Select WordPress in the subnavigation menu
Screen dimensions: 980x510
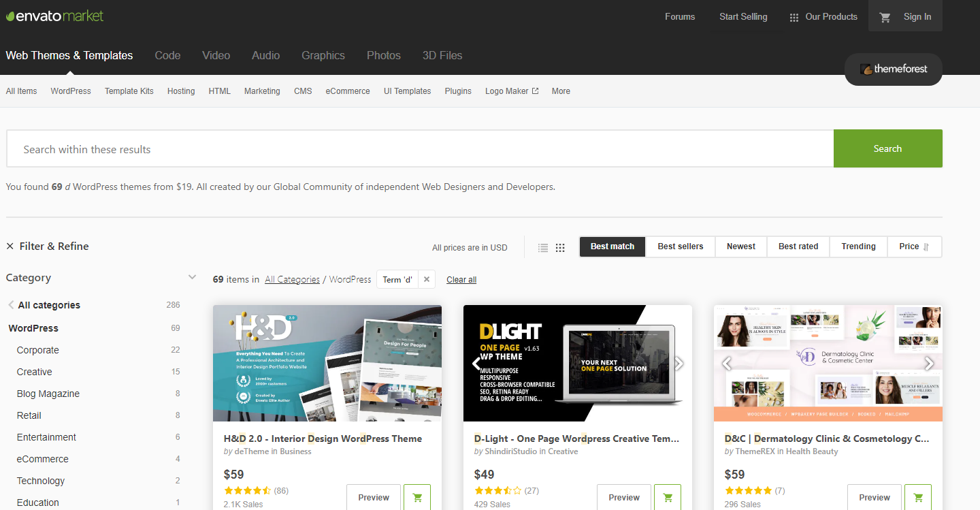point(71,91)
